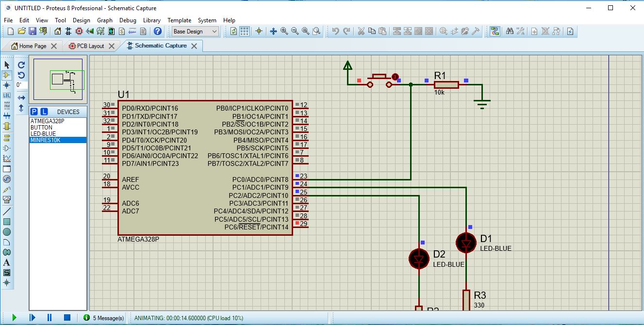
Task: Click the Search and Tag binoculars icon
Action: (510, 31)
